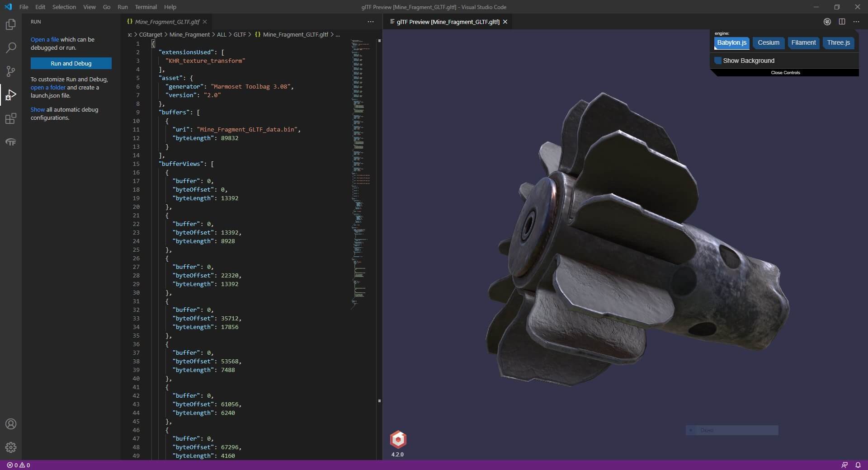Switch to the Mine_Fragment_GLTF.gltf editor tab
This screenshot has width=868, height=470.
(167, 22)
